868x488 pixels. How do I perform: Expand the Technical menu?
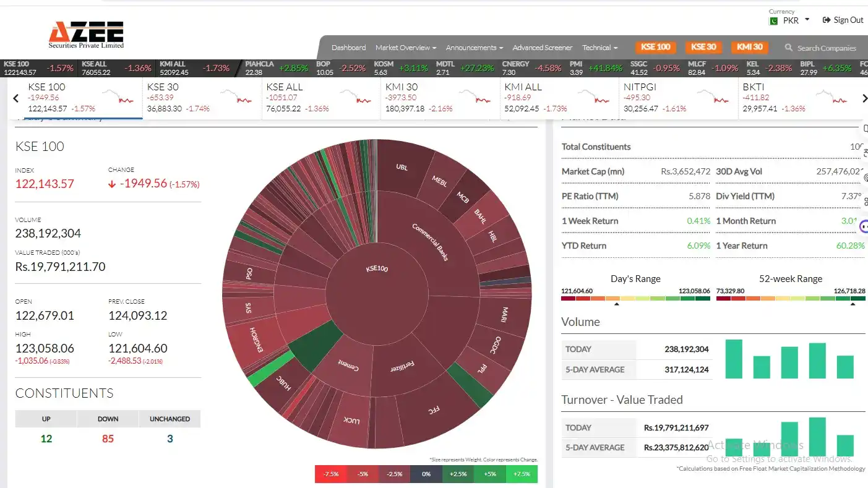tap(600, 48)
